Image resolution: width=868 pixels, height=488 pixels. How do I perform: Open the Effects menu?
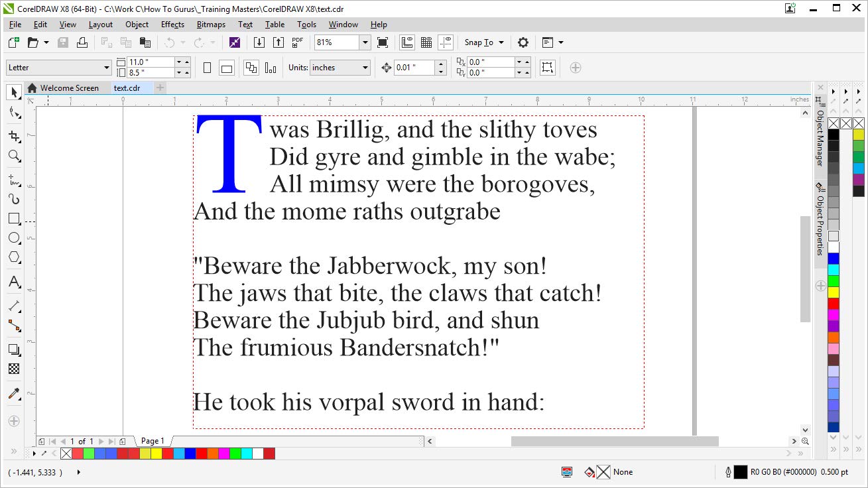click(x=172, y=25)
